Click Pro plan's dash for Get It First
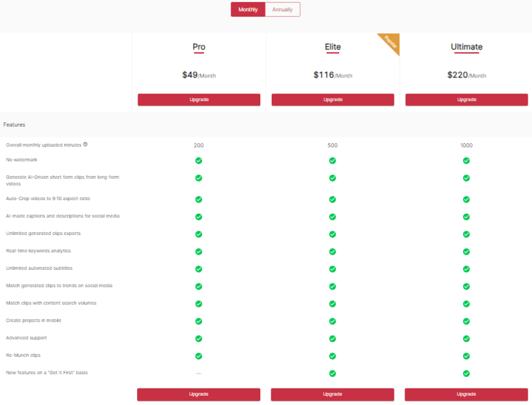This screenshot has width=532, height=405. pos(198,373)
